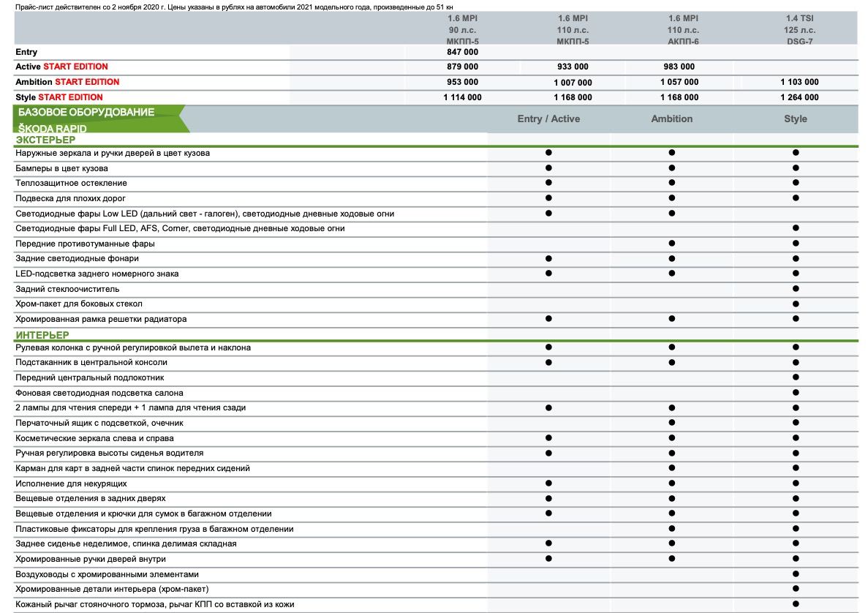This screenshot has width=868, height=613.
Task: Select the 1.6 MPI 90 л.с. header
Action: tap(462, 30)
